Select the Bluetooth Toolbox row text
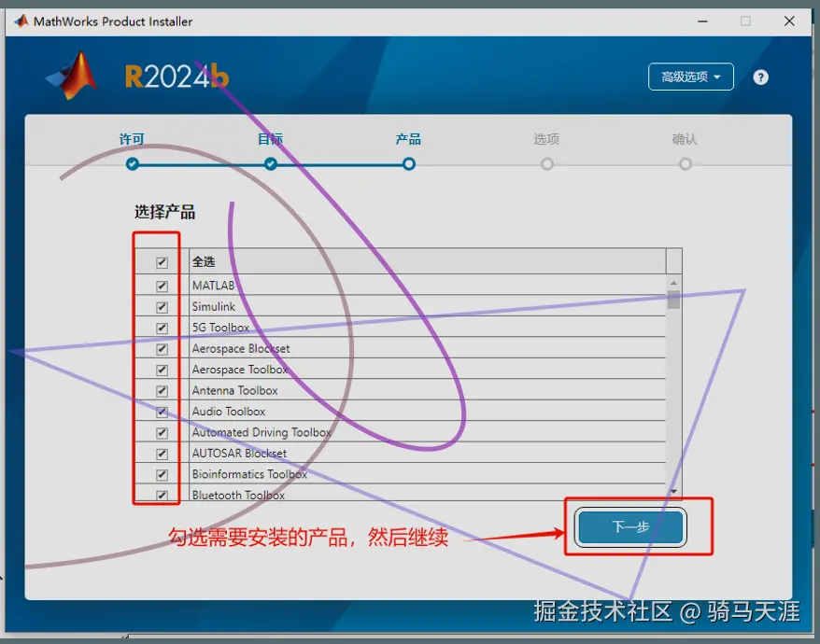Screen dimensions: 820x644 click(x=238, y=495)
